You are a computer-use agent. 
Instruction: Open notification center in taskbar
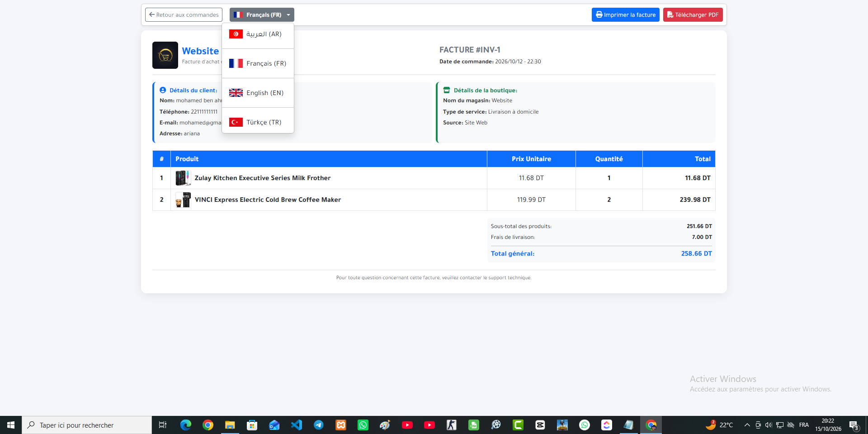[854, 425]
